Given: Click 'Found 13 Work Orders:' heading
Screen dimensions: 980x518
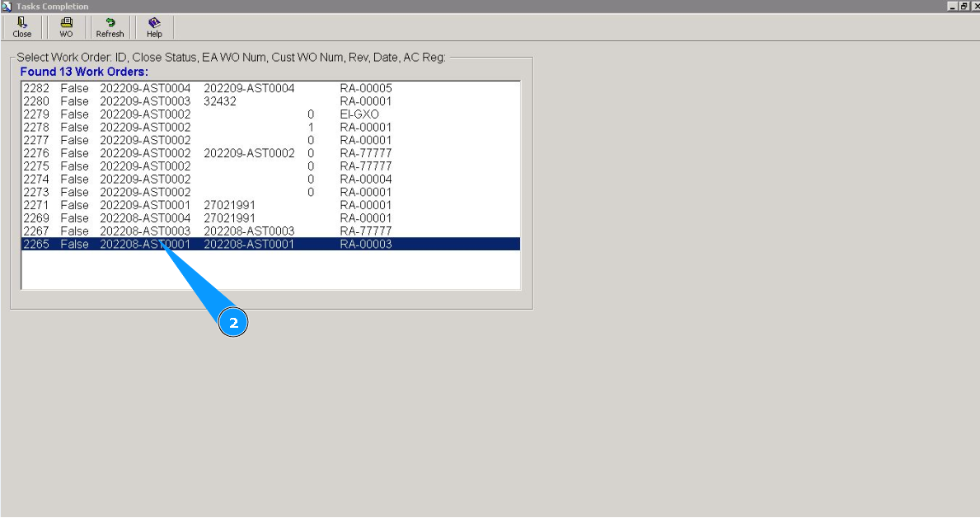Looking at the screenshot, I should (x=84, y=72).
